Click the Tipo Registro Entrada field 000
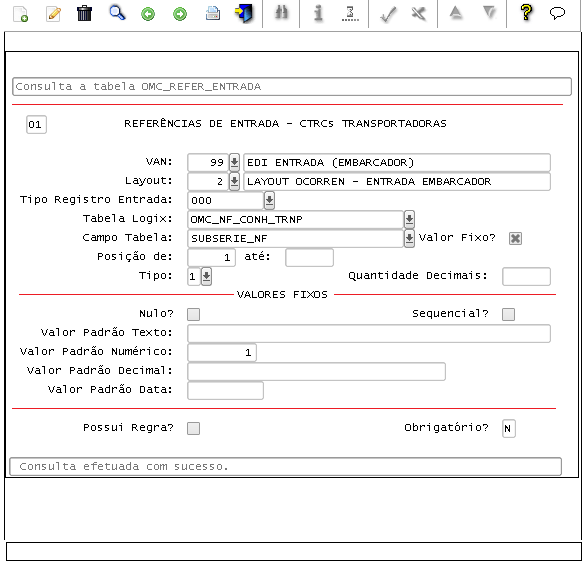This screenshot has height=565, width=585. click(225, 200)
